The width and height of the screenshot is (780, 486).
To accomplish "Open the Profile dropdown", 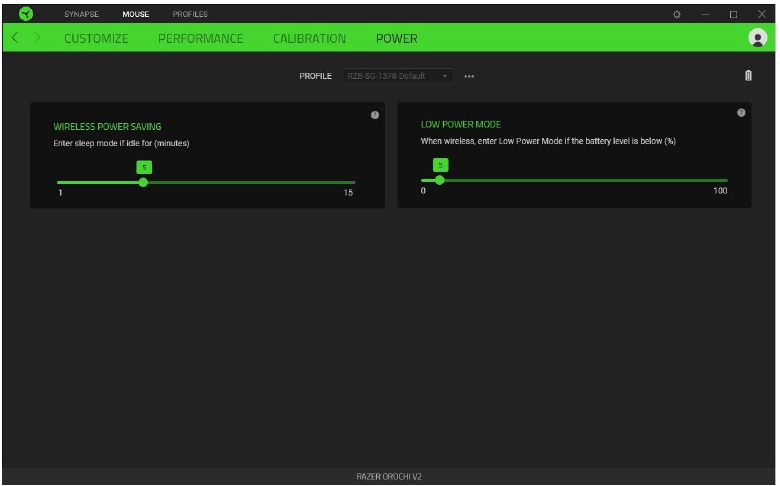I will [x=397, y=76].
